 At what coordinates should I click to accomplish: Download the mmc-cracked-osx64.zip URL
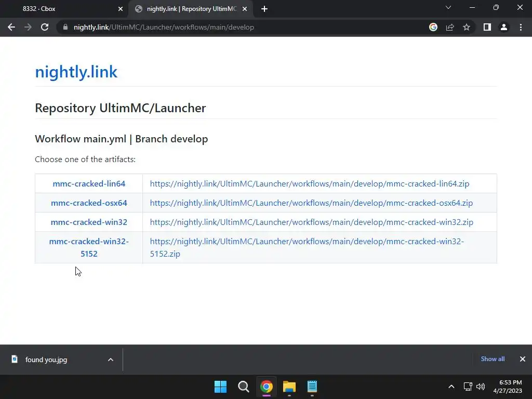pos(311,203)
